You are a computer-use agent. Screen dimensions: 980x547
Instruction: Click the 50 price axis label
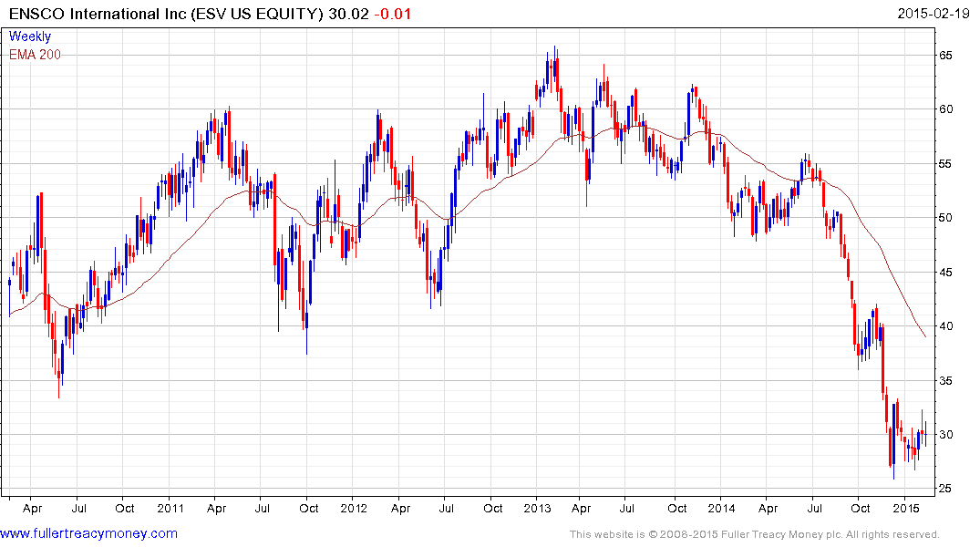tap(946, 218)
